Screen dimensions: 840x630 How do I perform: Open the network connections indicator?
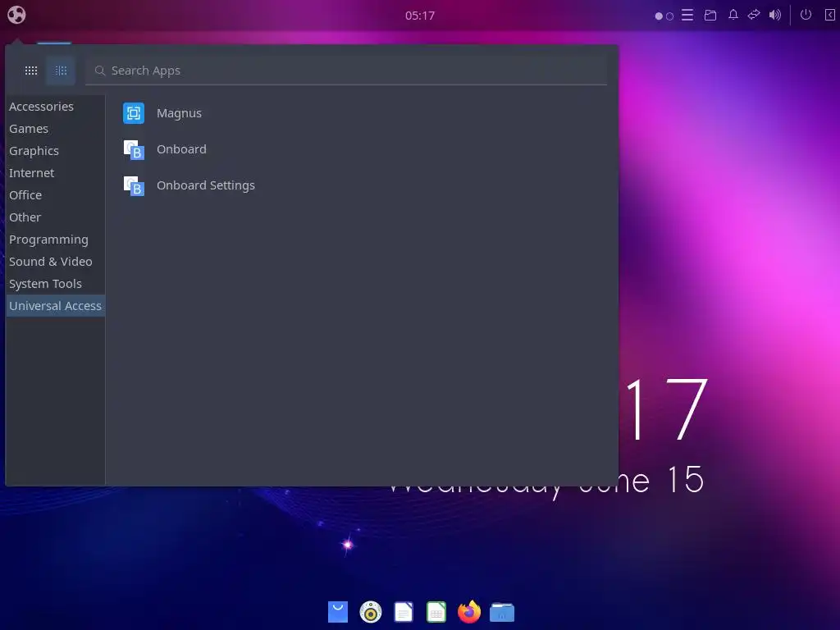754,15
